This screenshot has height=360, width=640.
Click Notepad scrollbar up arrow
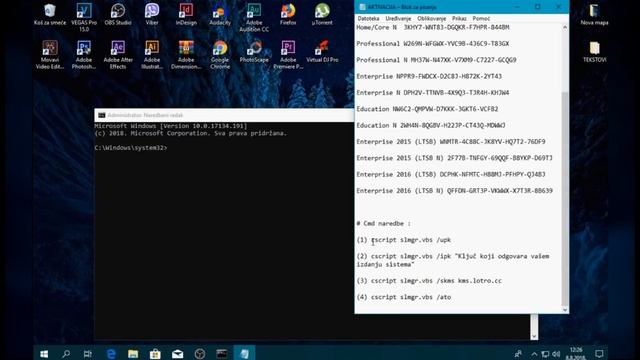tap(565, 27)
